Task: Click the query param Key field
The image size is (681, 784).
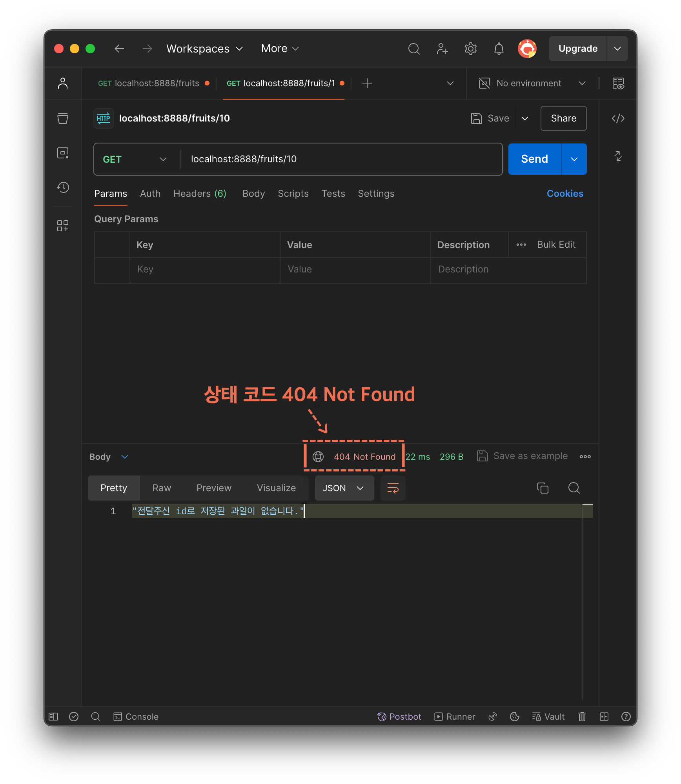Action: pyautogui.click(x=205, y=269)
